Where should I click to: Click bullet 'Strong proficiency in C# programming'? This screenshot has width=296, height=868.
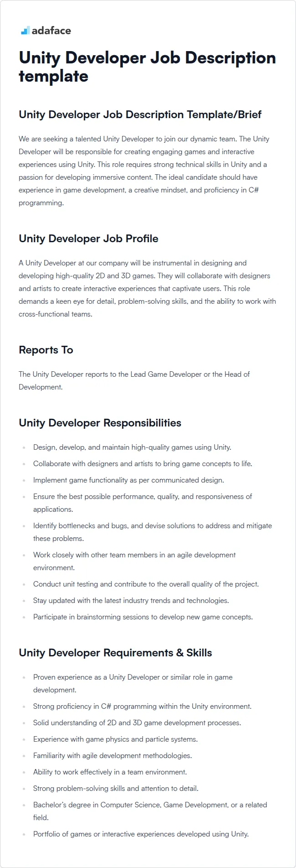click(x=142, y=707)
